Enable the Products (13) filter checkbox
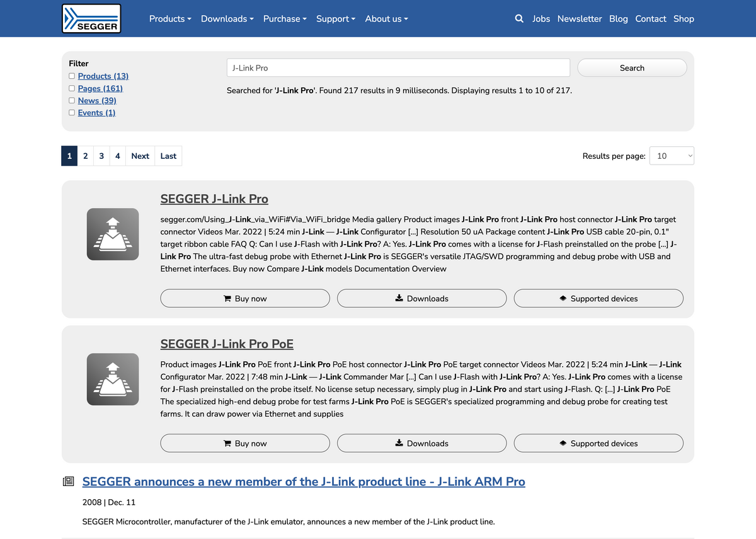This screenshot has height=539, width=756. point(72,76)
